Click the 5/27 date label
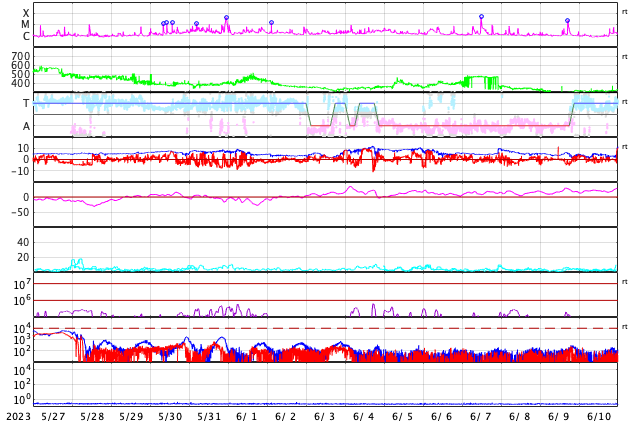The image size is (634, 424). point(53,416)
